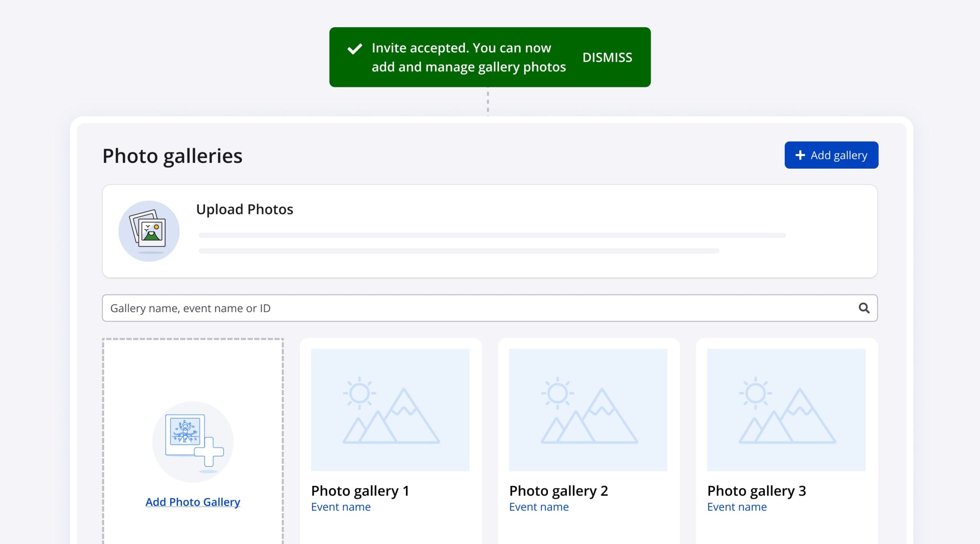This screenshot has height=544, width=980.
Task: Click Event name link under gallery 2
Action: [539, 507]
